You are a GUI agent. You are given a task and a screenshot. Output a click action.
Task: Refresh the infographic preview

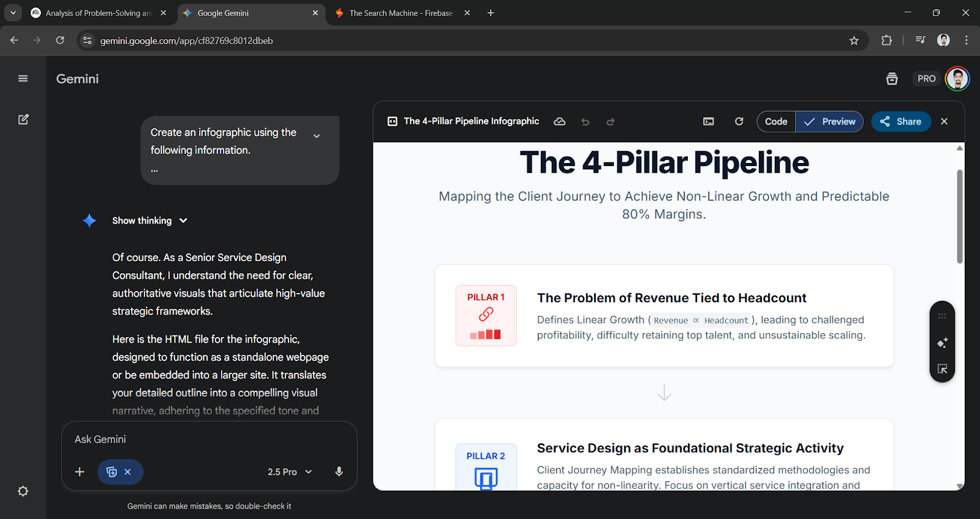click(x=739, y=121)
